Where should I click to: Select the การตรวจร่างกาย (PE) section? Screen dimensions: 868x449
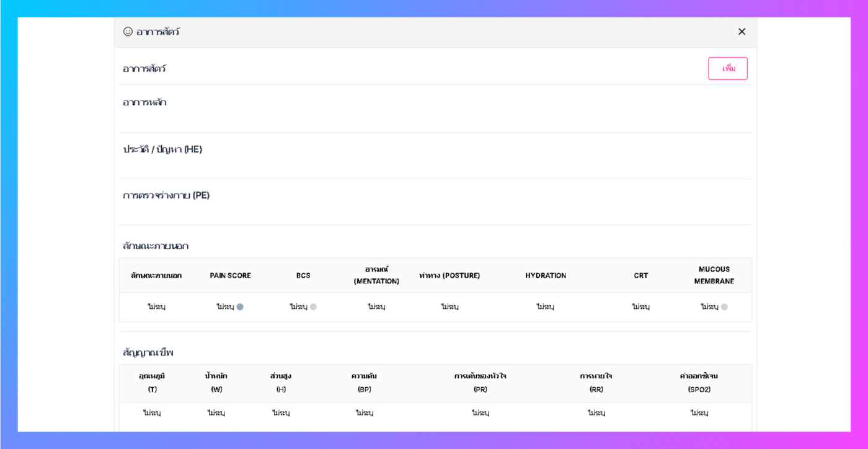166,195
